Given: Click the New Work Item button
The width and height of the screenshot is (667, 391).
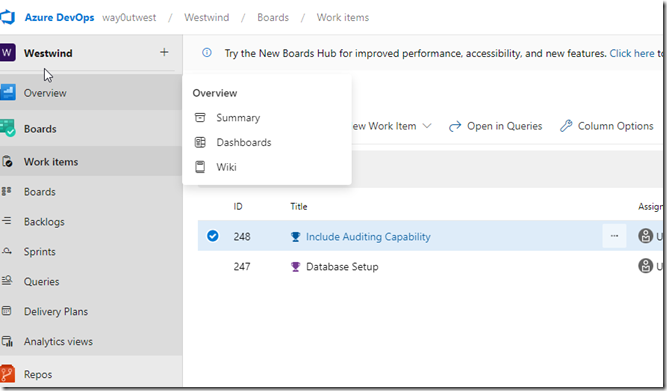Looking at the screenshot, I should coord(384,126).
